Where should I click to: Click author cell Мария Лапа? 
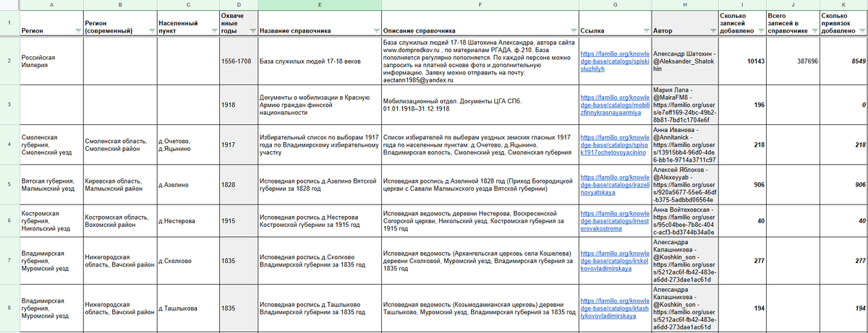tap(684, 105)
